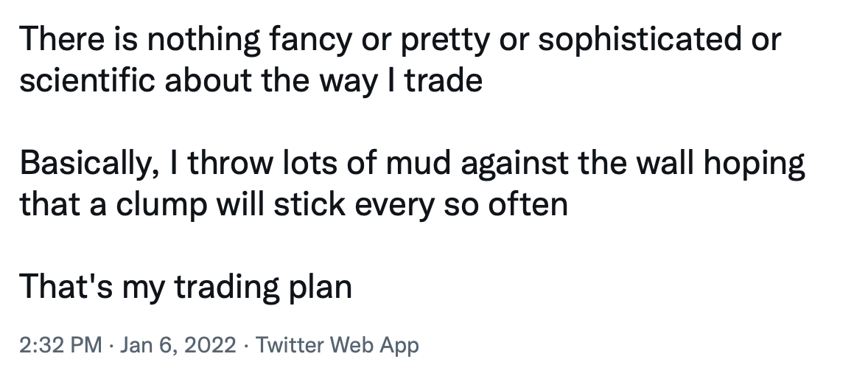This screenshot has height=379, width=868.
Task: Open the 2:32 PM tweet timestamp link
Action: pos(61,345)
